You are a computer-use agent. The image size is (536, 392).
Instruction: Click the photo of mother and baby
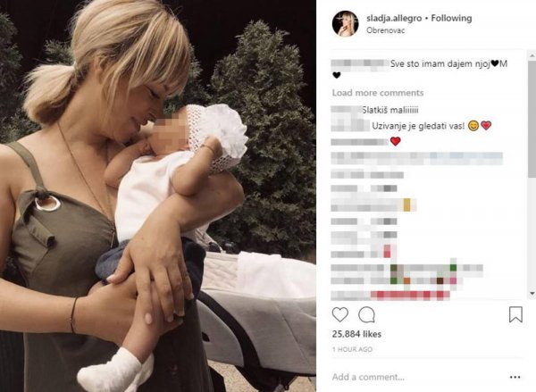click(x=158, y=196)
